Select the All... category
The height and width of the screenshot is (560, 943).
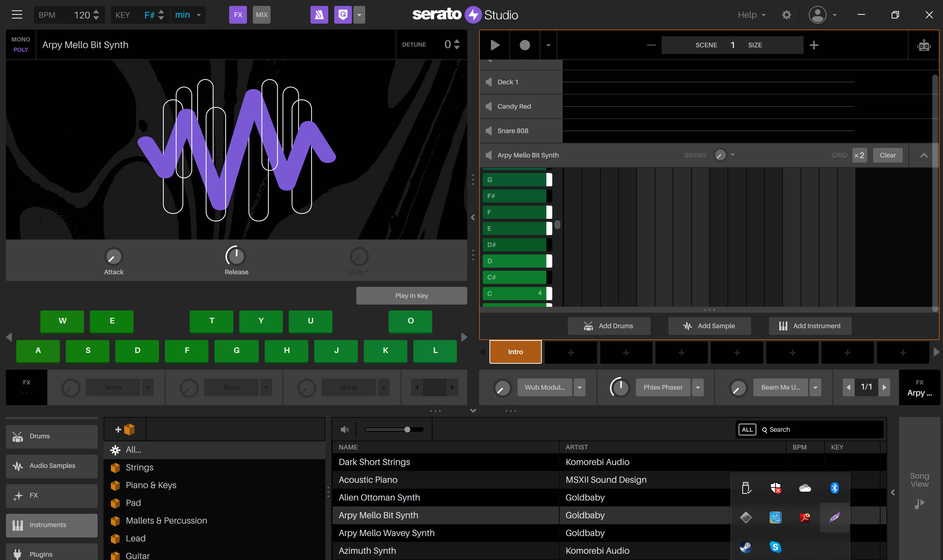pos(214,450)
